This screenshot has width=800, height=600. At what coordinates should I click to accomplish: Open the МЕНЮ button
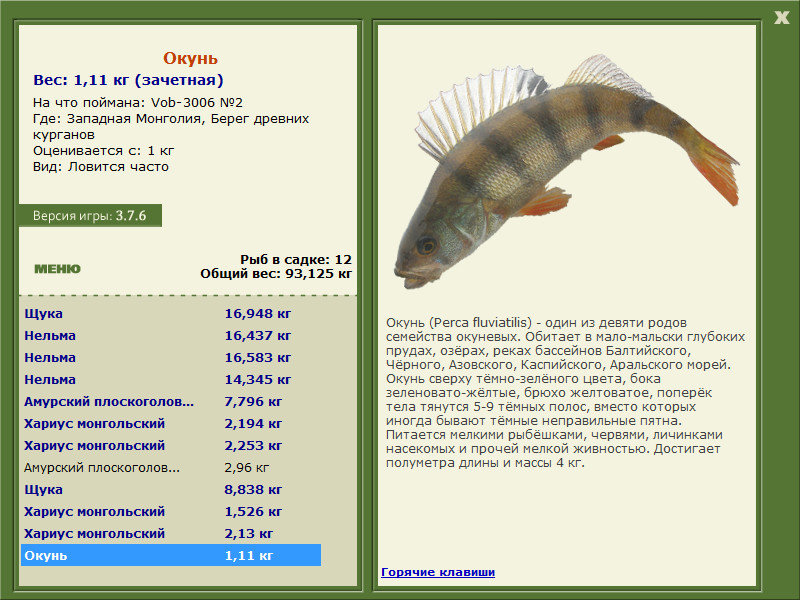pyautogui.click(x=57, y=269)
